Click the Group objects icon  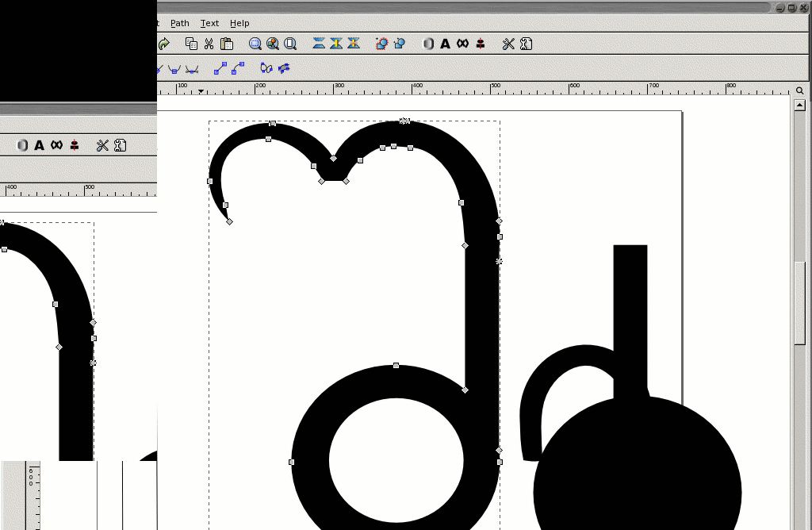(x=381, y=44)
